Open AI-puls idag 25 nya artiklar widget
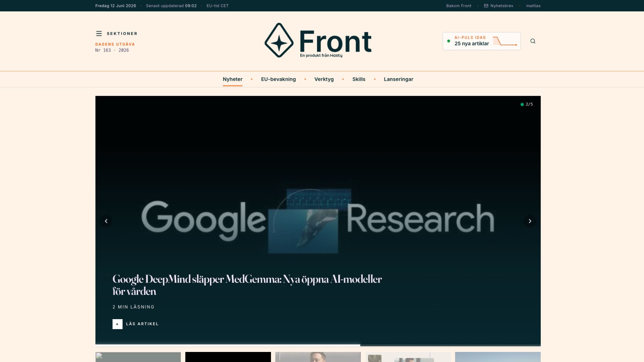 (481, 41)
